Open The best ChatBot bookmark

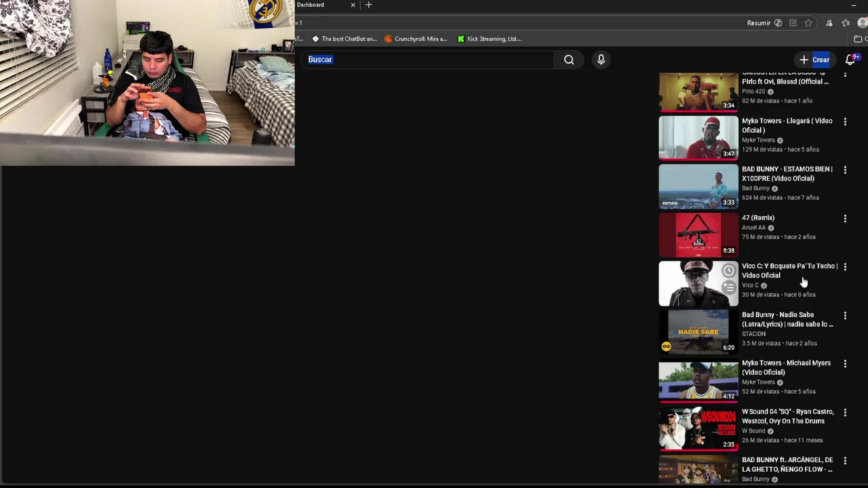(344, 39)
